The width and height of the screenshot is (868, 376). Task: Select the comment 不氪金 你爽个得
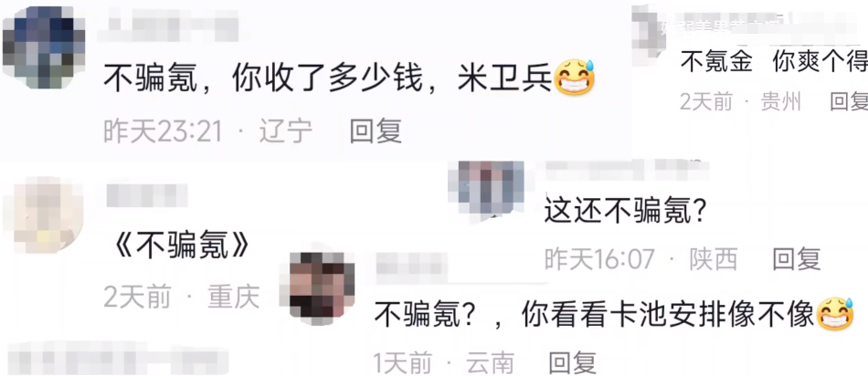(774, 62)
